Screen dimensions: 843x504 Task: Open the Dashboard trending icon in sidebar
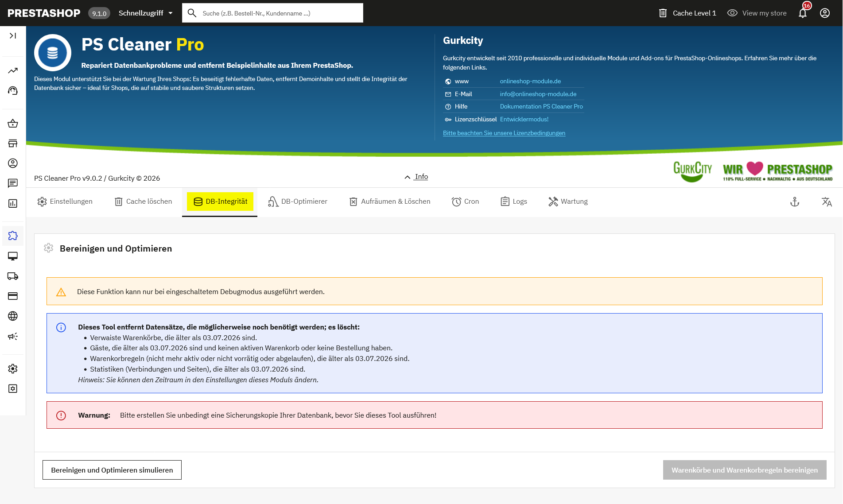[13, 70]
